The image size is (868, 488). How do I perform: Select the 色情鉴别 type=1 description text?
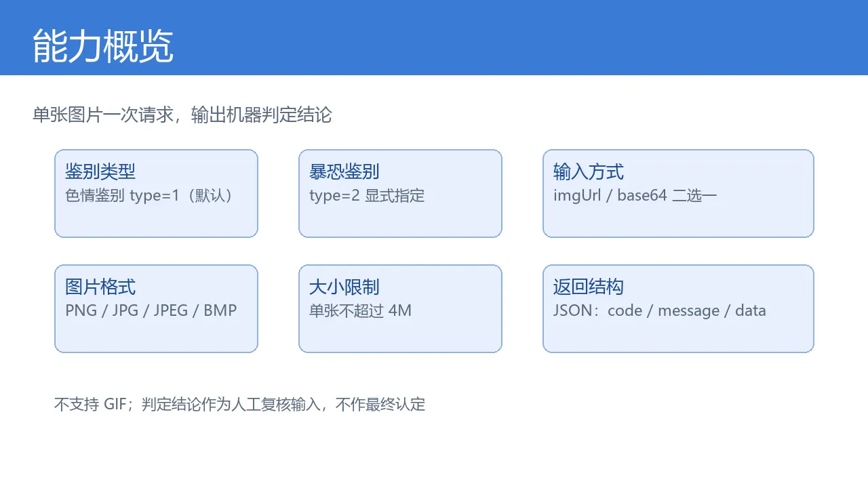[x=150, y=196]
